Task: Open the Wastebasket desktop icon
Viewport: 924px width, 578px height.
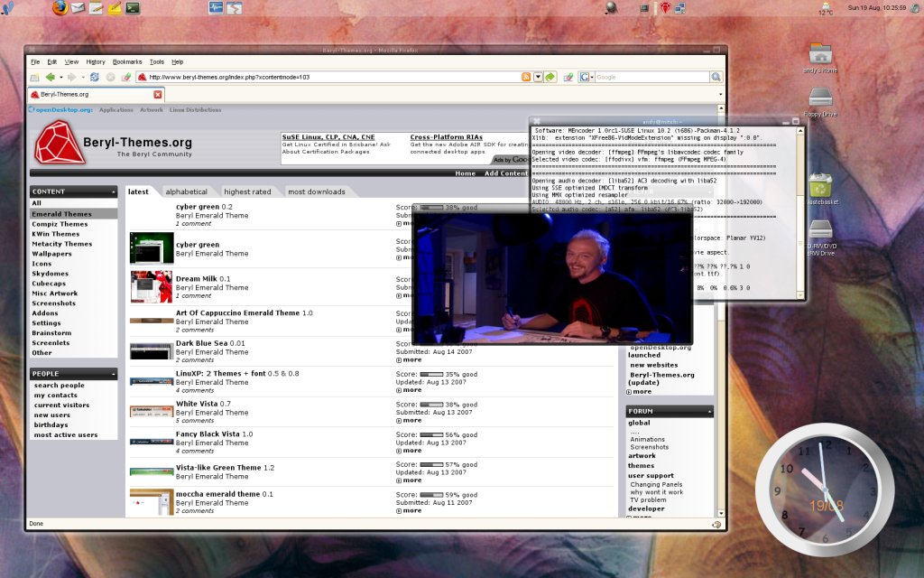Action: tap(820, 189)
